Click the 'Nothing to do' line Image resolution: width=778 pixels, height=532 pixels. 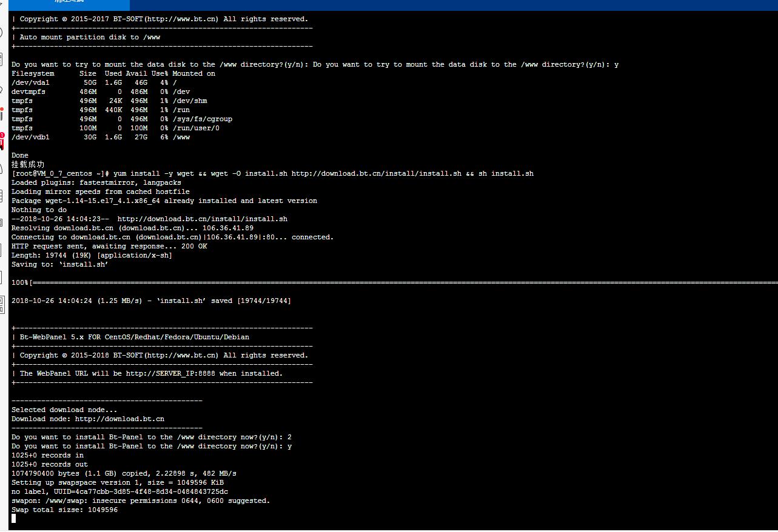(x=39, y=210)
